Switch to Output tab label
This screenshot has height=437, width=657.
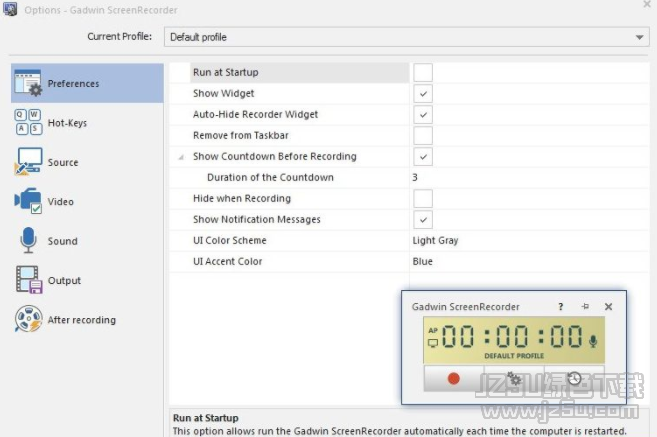[x=64, y=280]
